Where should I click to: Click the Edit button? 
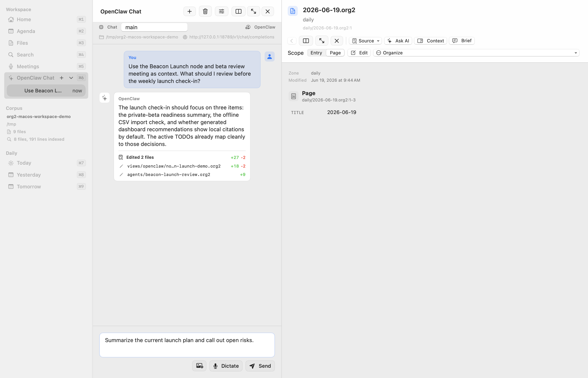[359, 53]
